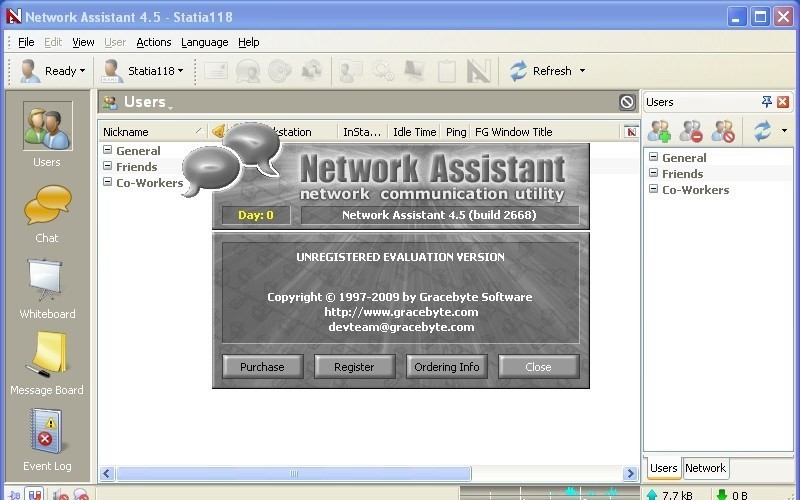800x500 pixels.
Task: Collapse the Friends group in main list
Action: click(x=108, y=165)
